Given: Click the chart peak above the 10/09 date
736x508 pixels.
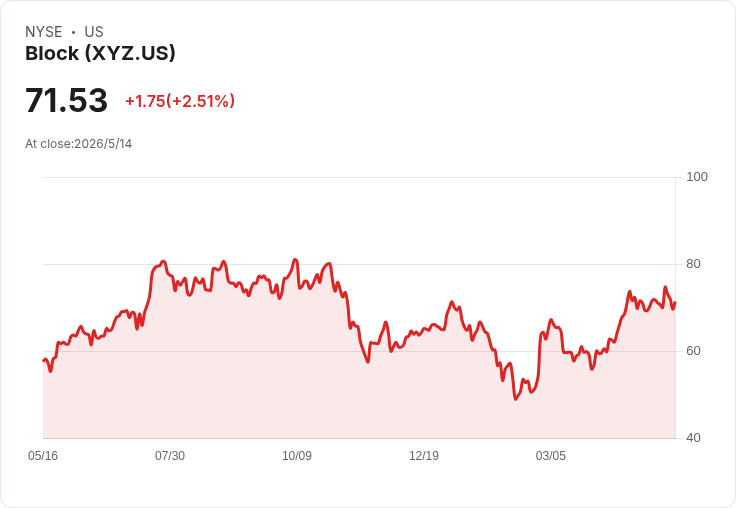Looking at the screenshot, I should 295,259.
